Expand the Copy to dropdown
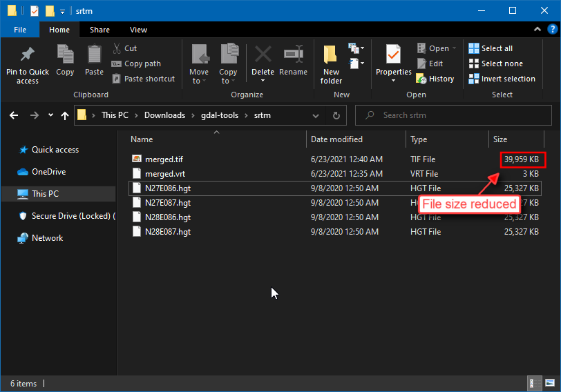This screenshot has width=561, height=392. tap(228, 81)
